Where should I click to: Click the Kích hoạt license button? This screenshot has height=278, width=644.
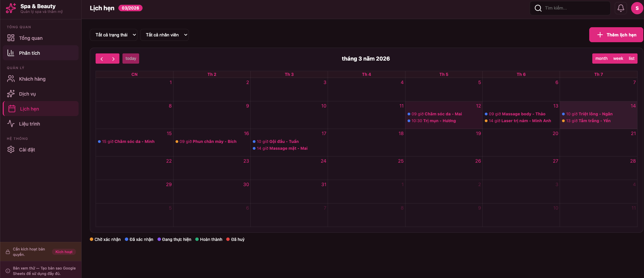pos(64,252)
